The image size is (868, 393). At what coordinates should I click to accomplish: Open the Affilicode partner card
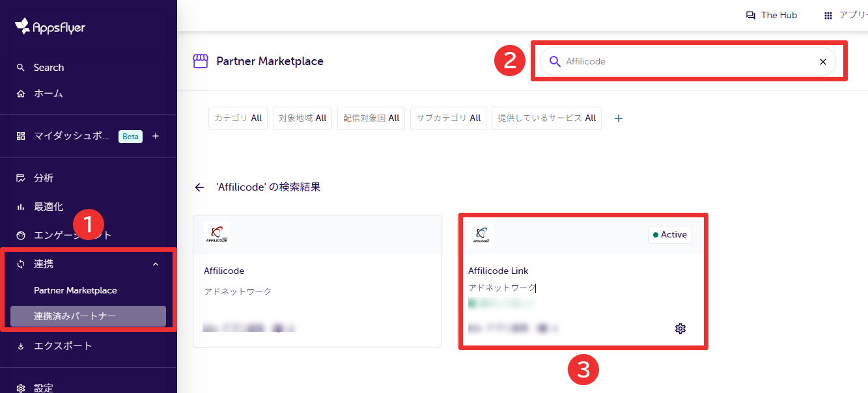(x=317, y=281)
